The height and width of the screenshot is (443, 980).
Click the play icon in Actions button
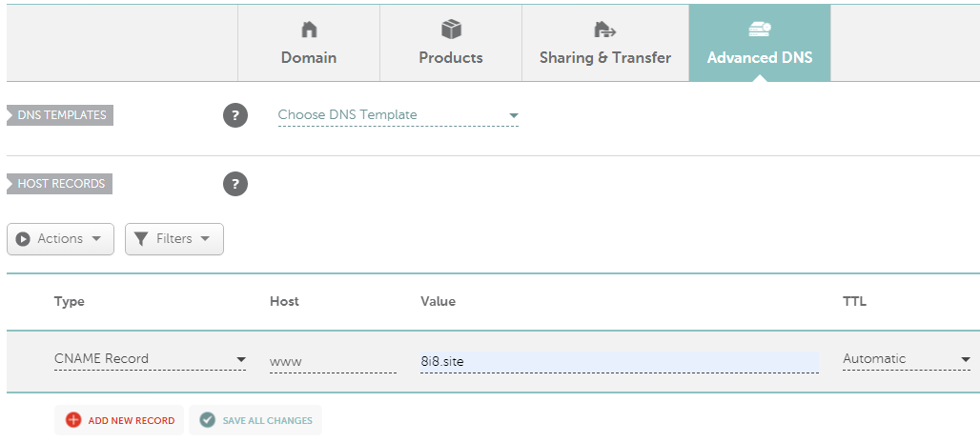23,239
